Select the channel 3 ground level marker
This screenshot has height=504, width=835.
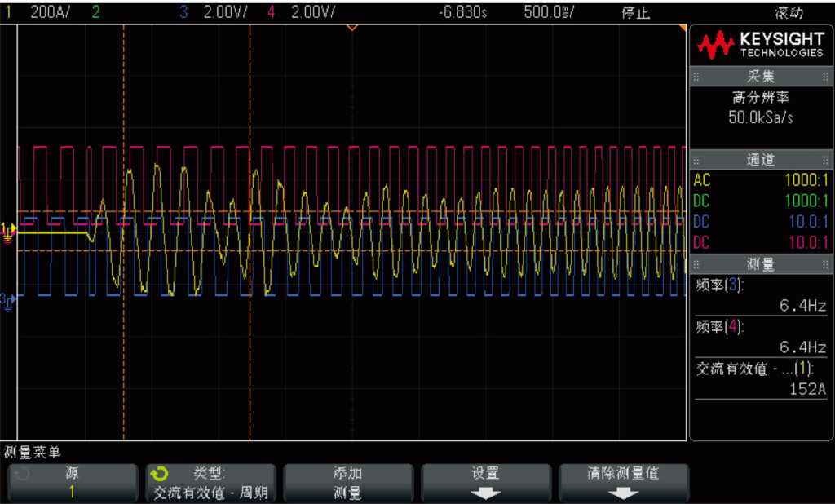(x=8, y=300)
